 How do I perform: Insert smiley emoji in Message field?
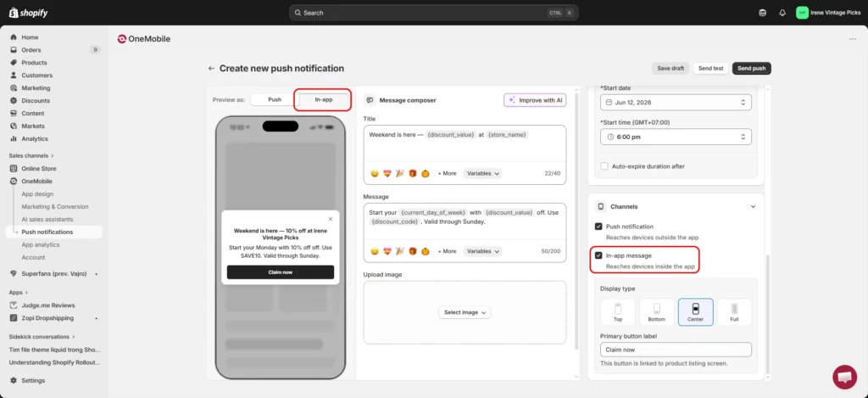click(x=375, y=251)
